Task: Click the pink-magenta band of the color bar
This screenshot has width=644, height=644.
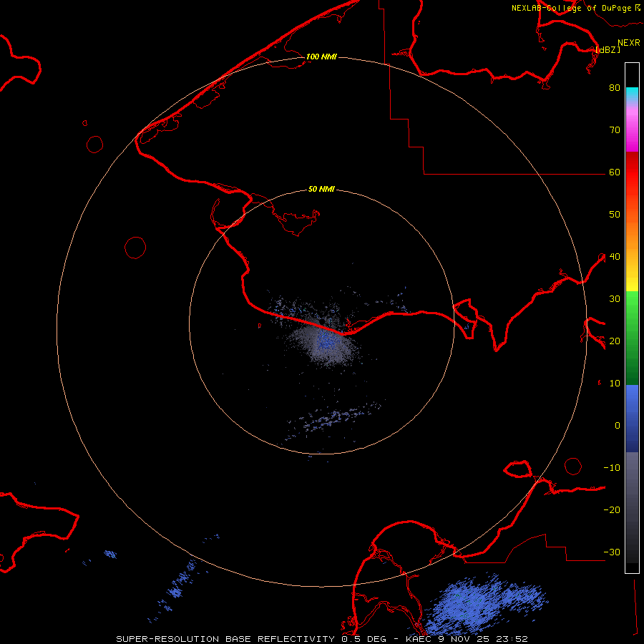Action: coord(632,127)
